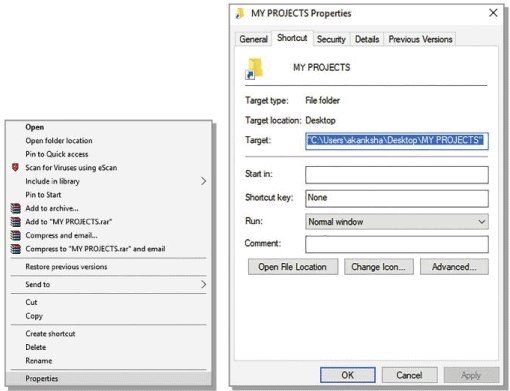The image size is (510, 391).
Task: Select Scan for Viruses using eScan
Action: click(108, 168)
